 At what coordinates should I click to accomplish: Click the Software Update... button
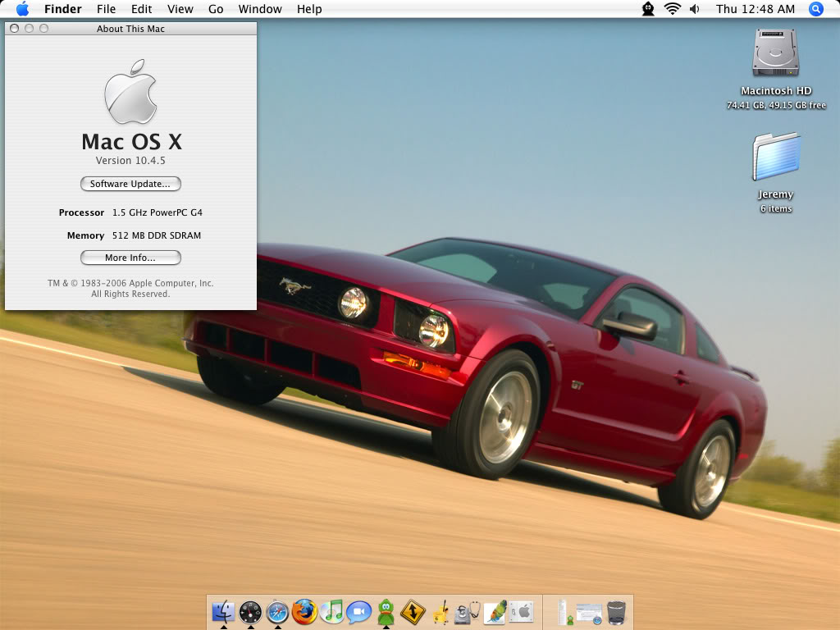pyautogui.click(x=130, y=184)
